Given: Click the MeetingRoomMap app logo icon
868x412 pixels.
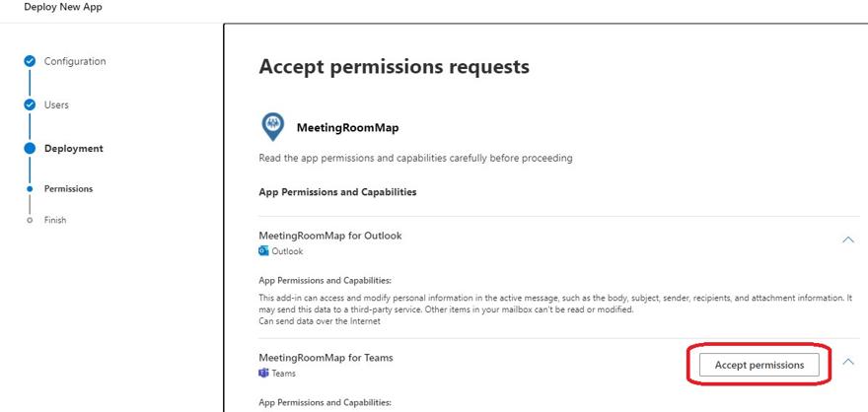Looking at the screenshot, I should point(273,127).
